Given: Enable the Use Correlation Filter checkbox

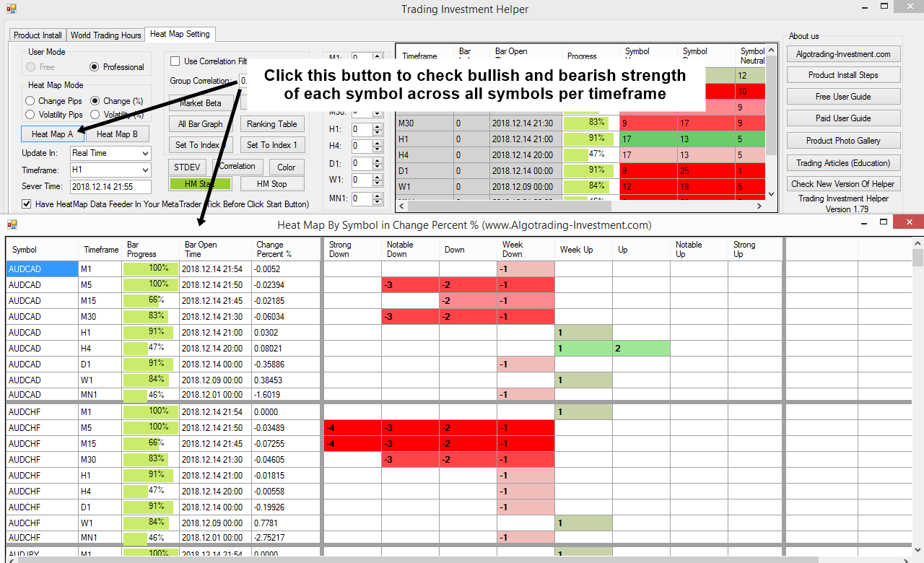Looking at the screenshot, I should 175,61.
